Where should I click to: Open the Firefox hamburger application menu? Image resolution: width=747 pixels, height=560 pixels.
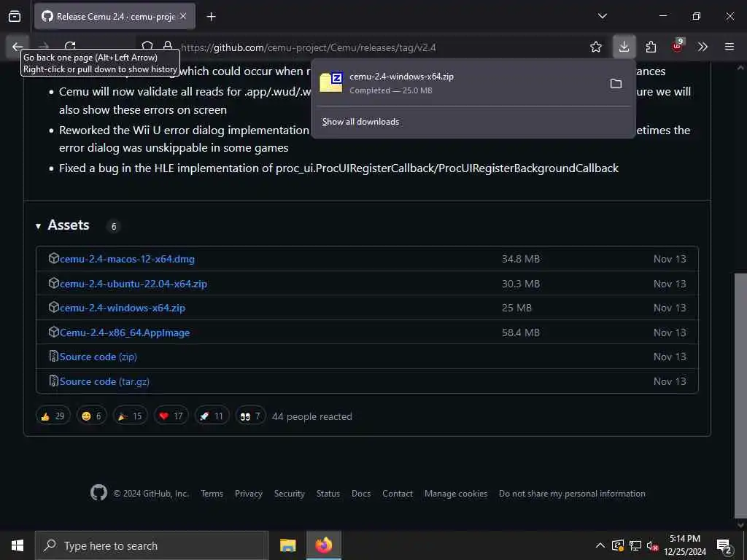[x=729, y=47]
